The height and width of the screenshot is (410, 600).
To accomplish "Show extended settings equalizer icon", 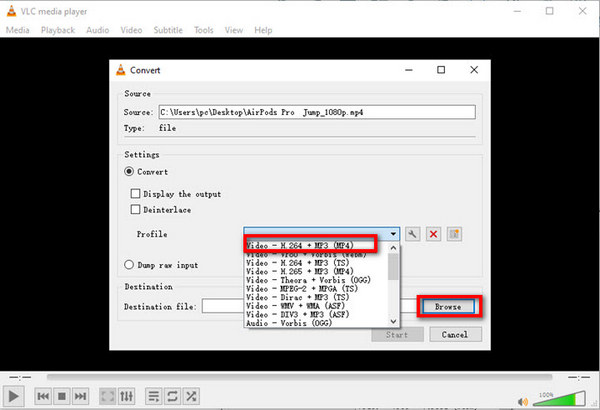I will pos(127,396).
